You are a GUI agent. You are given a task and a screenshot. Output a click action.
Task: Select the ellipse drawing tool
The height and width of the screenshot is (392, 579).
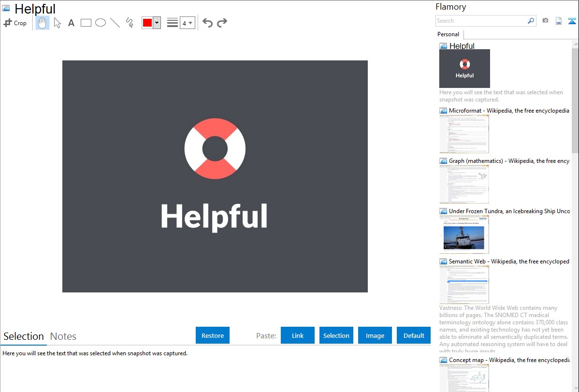101,23
